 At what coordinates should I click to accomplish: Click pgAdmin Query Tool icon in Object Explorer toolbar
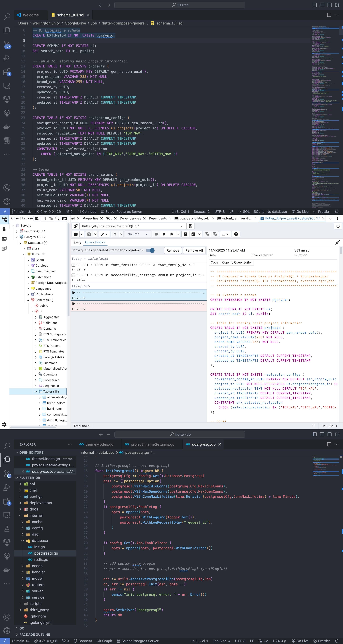coord(37,219)
